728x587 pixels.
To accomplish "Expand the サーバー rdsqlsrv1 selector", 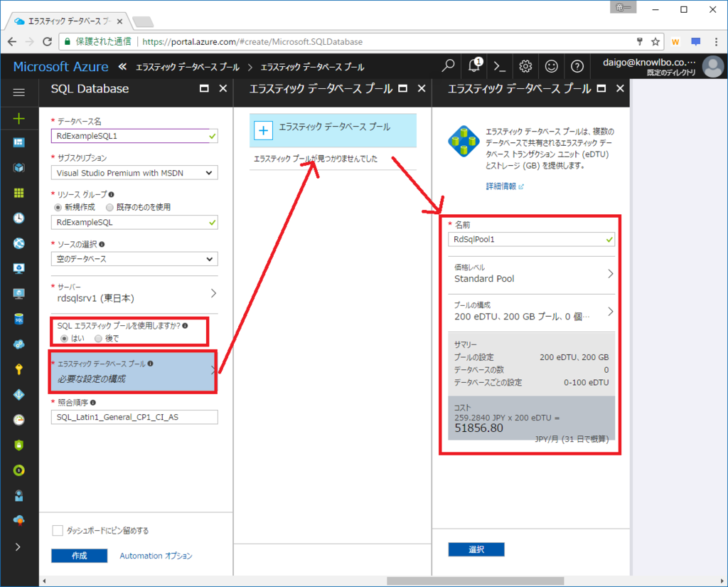I will (134, 293).
